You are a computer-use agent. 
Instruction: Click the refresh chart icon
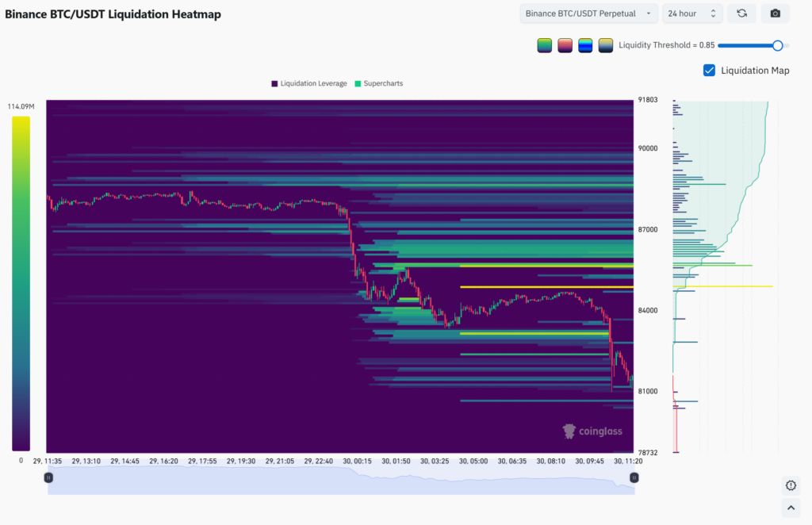point(741,13)
